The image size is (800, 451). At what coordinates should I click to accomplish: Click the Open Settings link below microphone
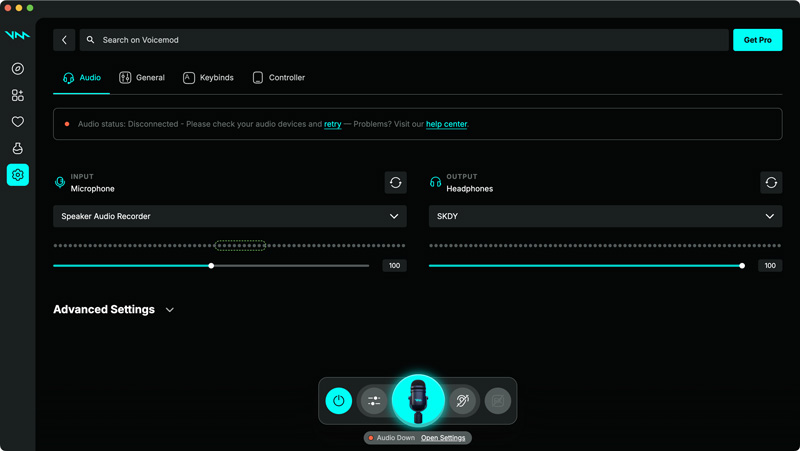(x=443, y=438)
